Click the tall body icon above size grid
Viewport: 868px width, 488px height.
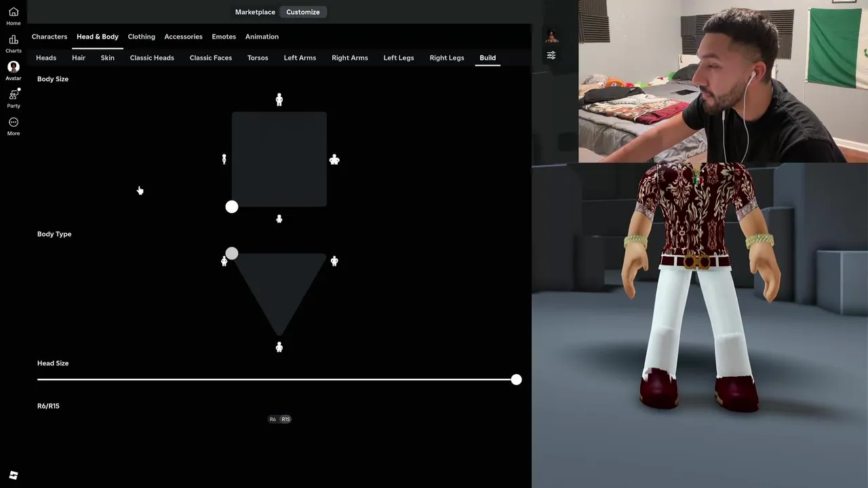point(279,100)
